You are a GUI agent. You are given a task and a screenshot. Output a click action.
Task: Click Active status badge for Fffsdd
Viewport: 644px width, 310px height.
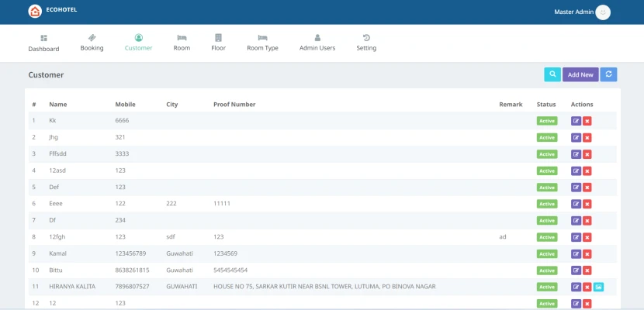coord(547,154)
